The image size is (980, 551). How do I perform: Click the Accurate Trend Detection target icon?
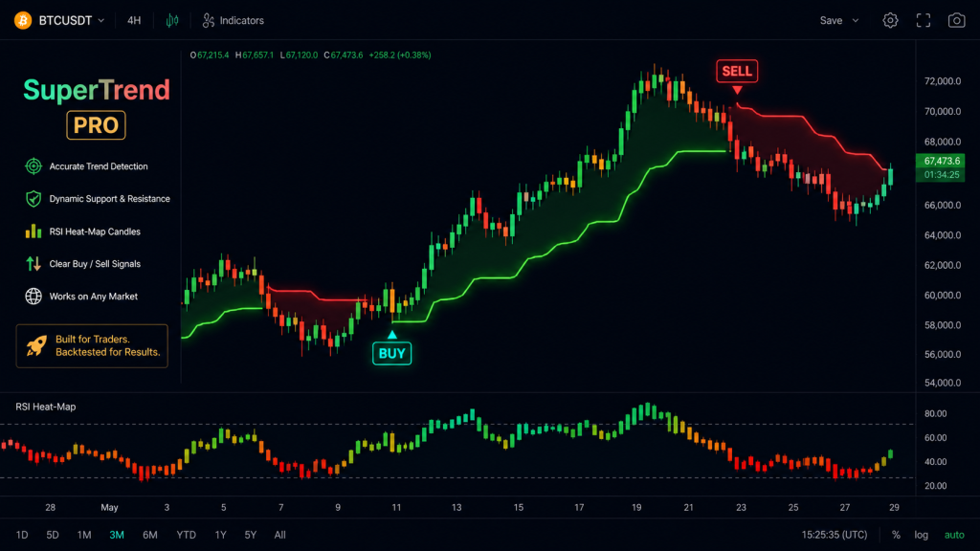[33, 166]
